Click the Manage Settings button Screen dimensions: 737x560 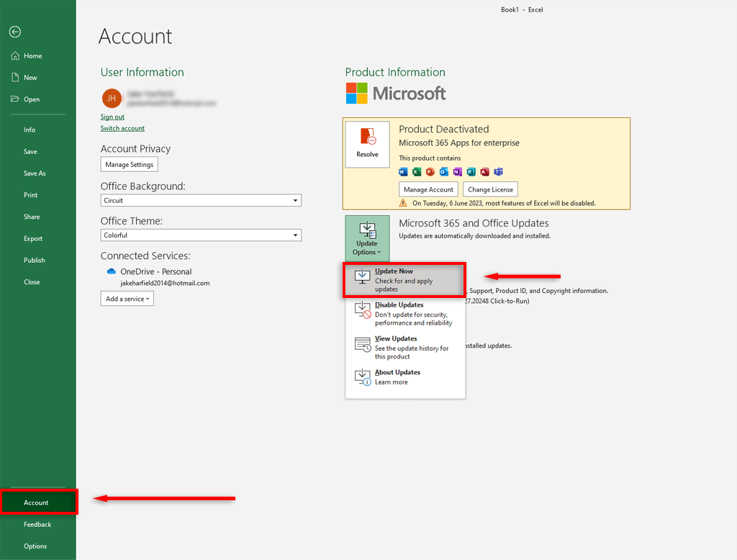(x=130, y=165)
